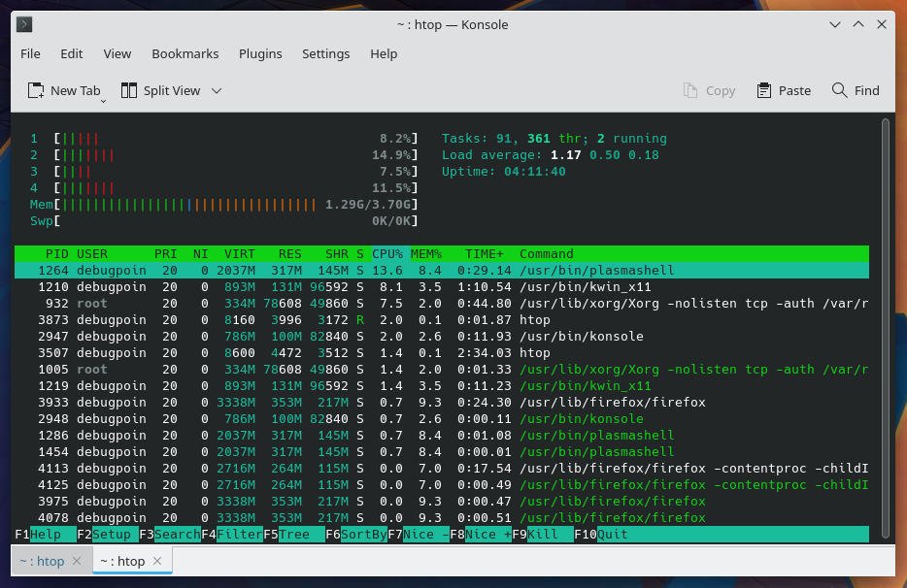907x588 pixels.
Task: Click the Copy icon
Action: pyautogui.click(x=709, y=90)
